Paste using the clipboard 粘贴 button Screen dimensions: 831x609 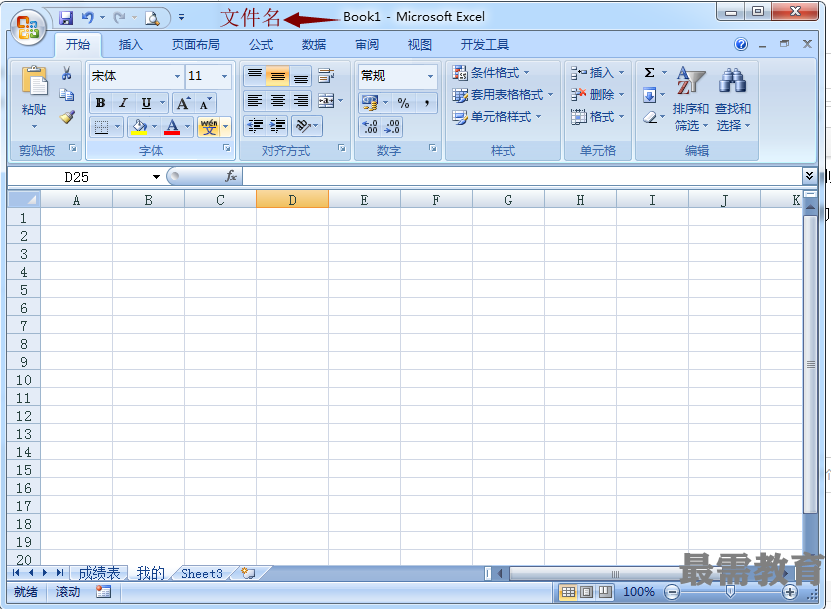click(34, 98)
